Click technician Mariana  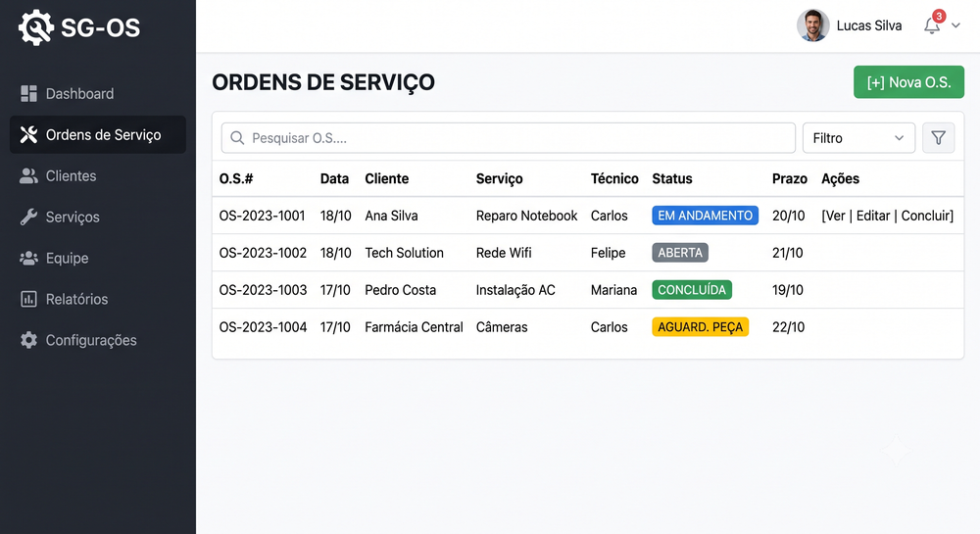(613, 290)
